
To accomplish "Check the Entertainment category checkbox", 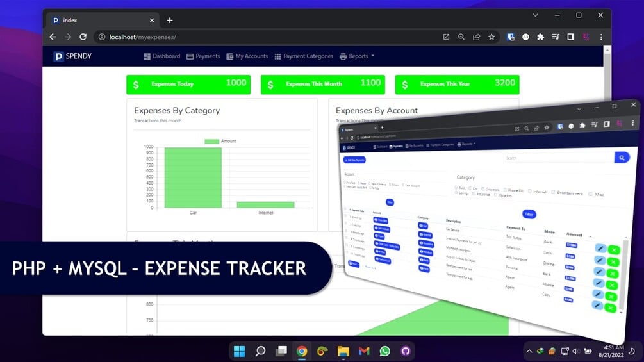I will tap(553, 192).
